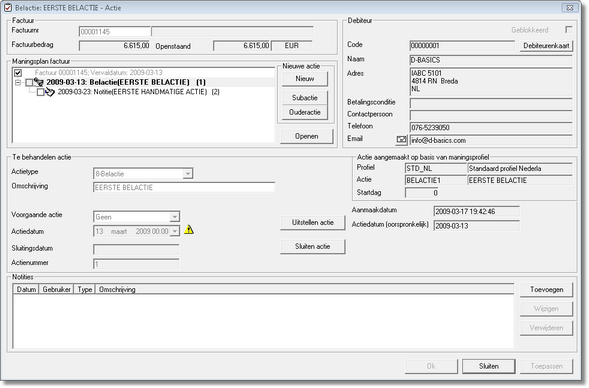Click the EUR currency field
Image resolution: width=589 pixels, height=388 pixels.
tap(292, 46)
